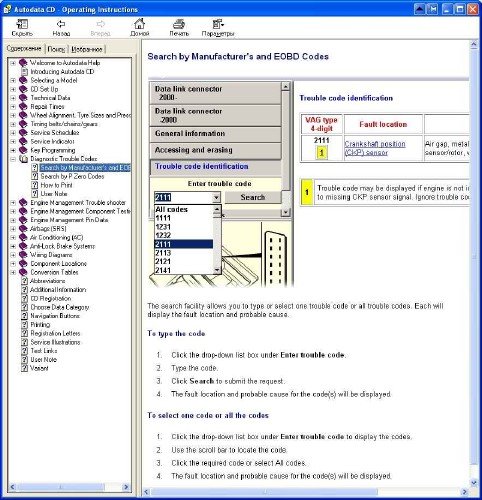Open Engine Management Component Testing topic

tap(80, 211)
